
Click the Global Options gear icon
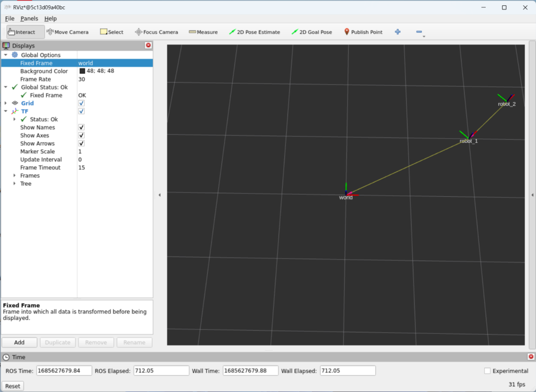[x=15, y=54]
